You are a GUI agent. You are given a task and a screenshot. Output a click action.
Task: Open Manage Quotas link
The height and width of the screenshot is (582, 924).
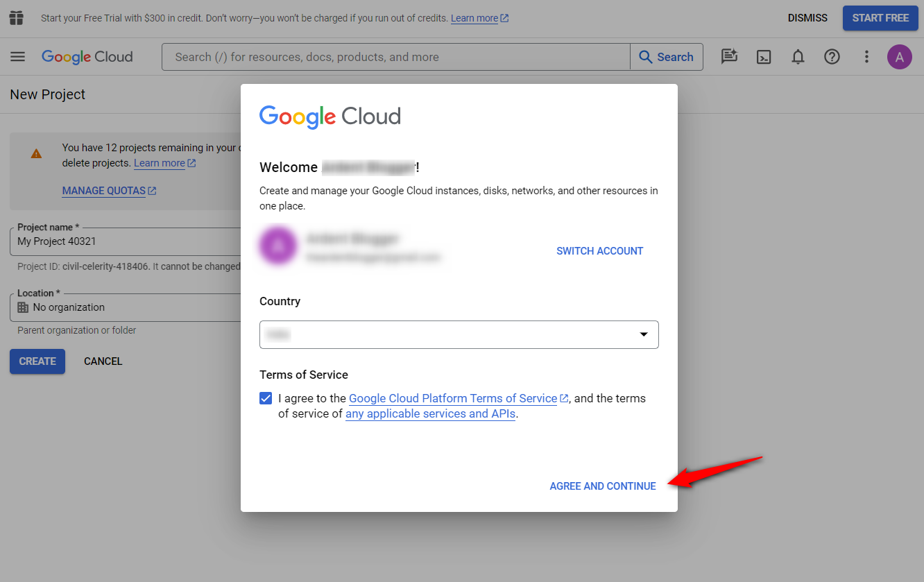(109, 191)
